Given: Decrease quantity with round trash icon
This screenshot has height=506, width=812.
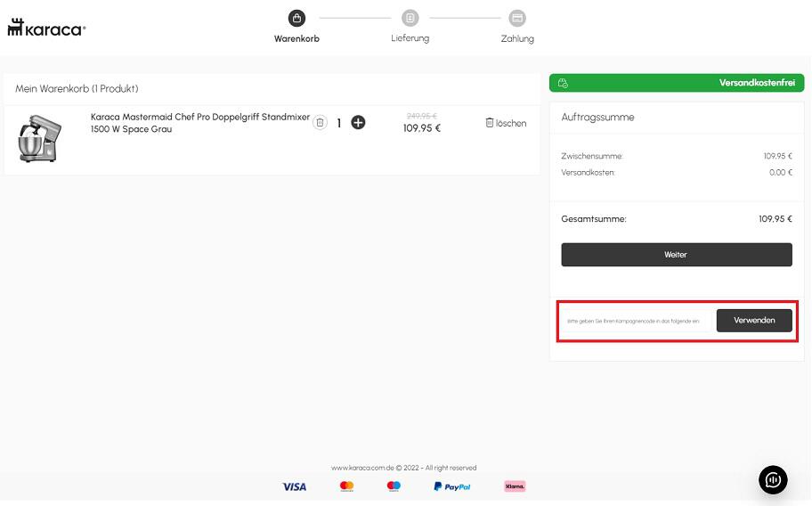Looking at the screenshot, I should coord(320,123).
